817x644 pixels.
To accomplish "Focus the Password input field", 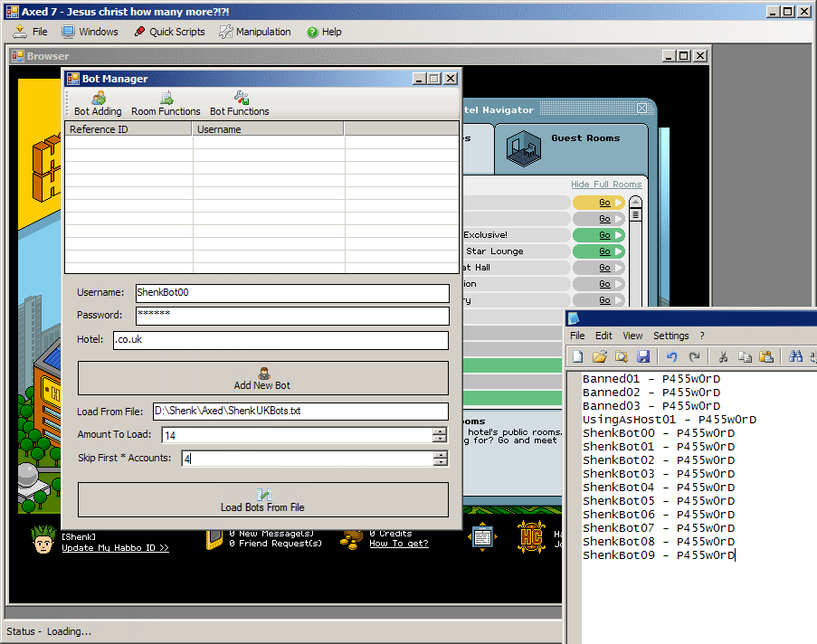I will click(292, 316).
